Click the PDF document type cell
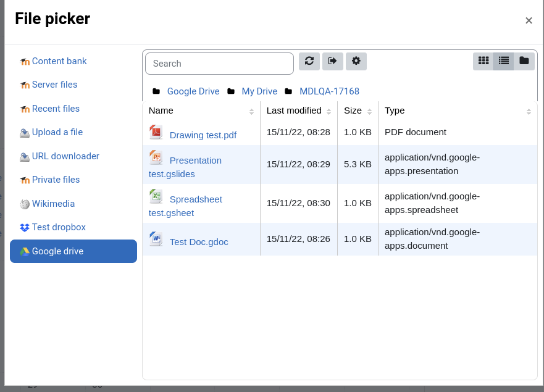Screen dimensions: 544x392 click(x=416, y=132)
